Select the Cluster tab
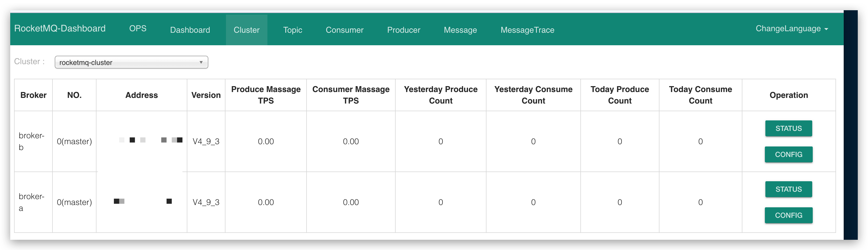Viewport: 868px width, 250px height. click(x=246, y=30)
